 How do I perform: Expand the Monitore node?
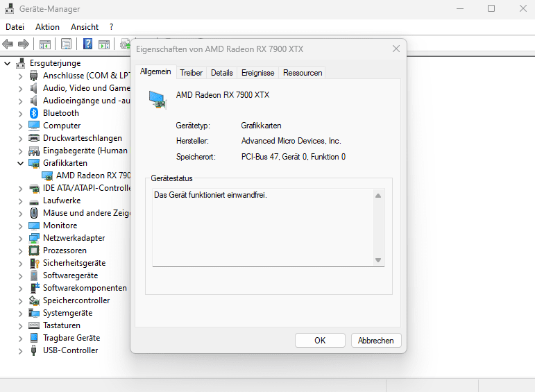[x=21, y=226]
